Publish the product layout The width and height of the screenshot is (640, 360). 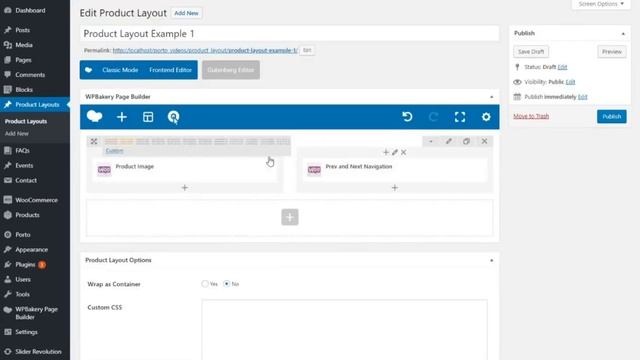coord(611,116)
